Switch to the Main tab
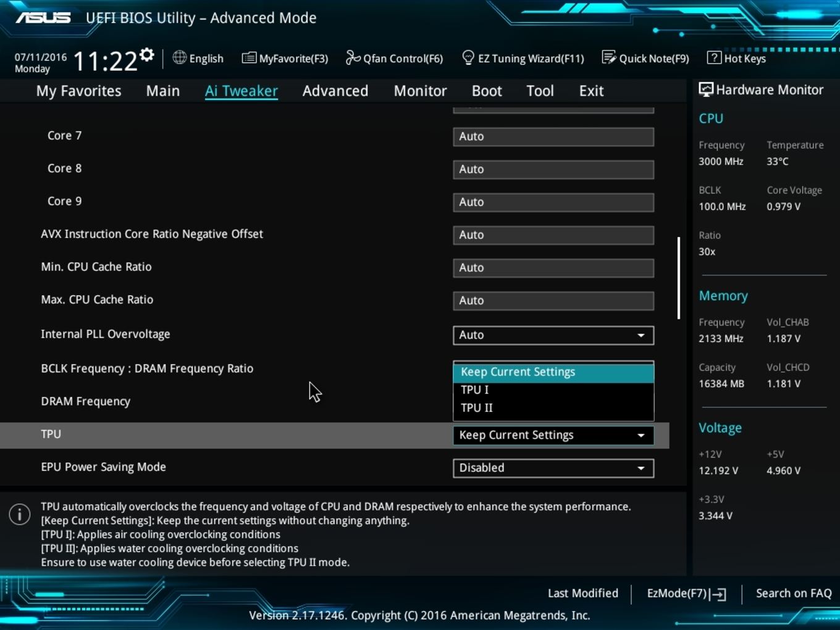This screenshot has height=630, width=840. tap(163, 91)
